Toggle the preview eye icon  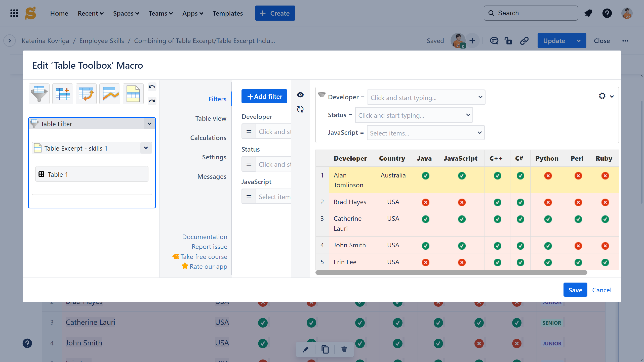pyautogui.click(x=300, y=95)
